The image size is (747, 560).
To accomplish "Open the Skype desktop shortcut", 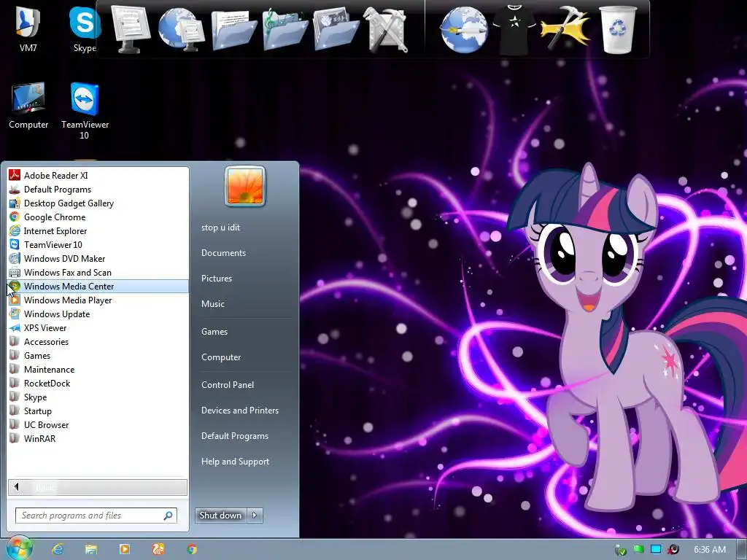I will click(x=85, y=28).
